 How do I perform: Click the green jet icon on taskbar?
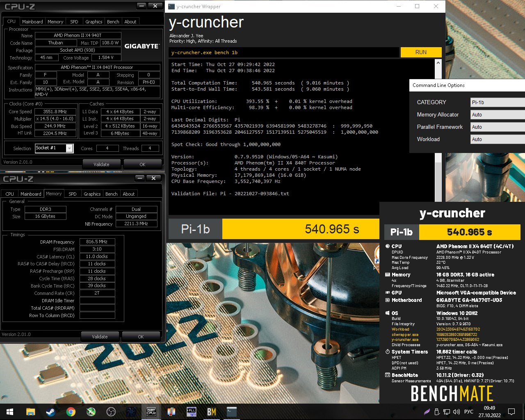click(91, 412)
